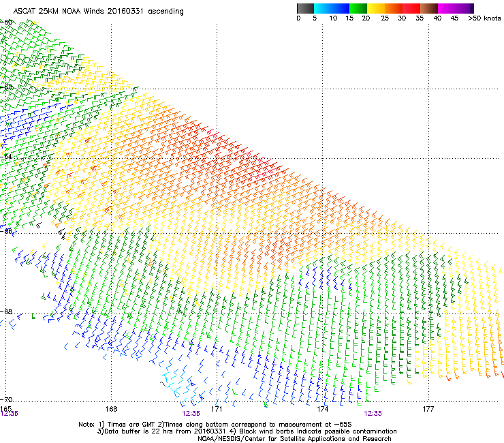Click the '-70' latitude label
Screen dimensions: 504x443
(6, 400)
